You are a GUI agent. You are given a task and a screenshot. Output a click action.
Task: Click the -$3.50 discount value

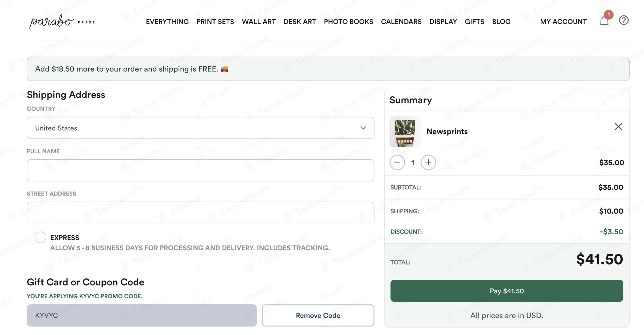point(611,232)
